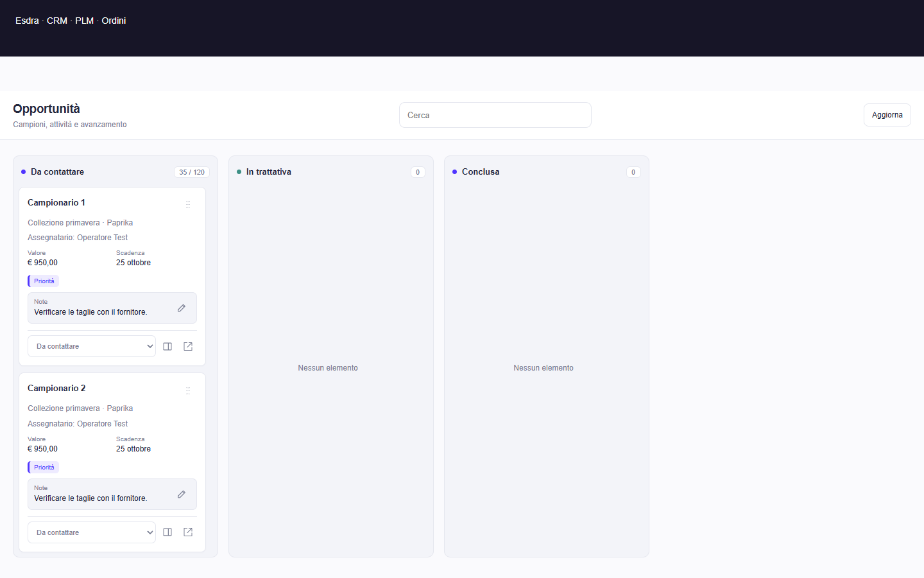Select the Campionario 2 card title
Image resolution: width=924 pixels, height=578 pixels.
pos(56,388)
